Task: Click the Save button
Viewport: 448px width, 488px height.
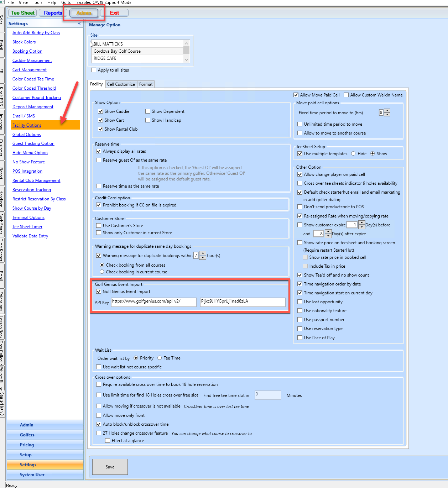Action: (110, 467)
